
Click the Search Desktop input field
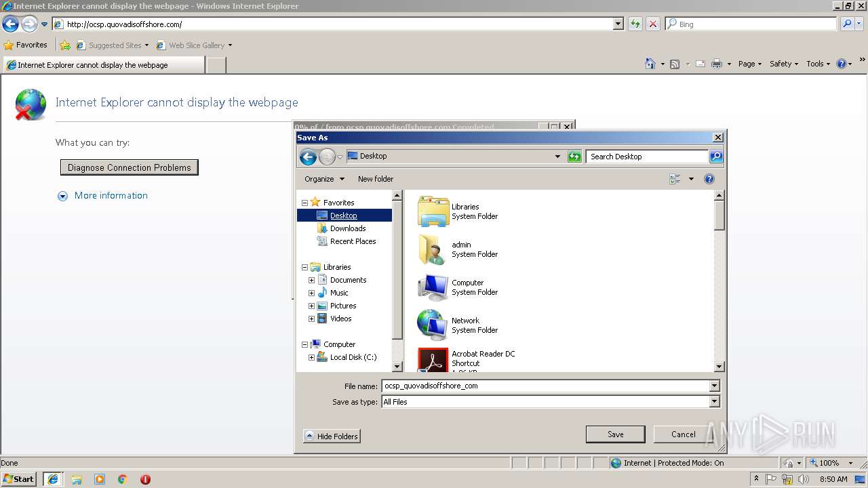coord(647,157)
